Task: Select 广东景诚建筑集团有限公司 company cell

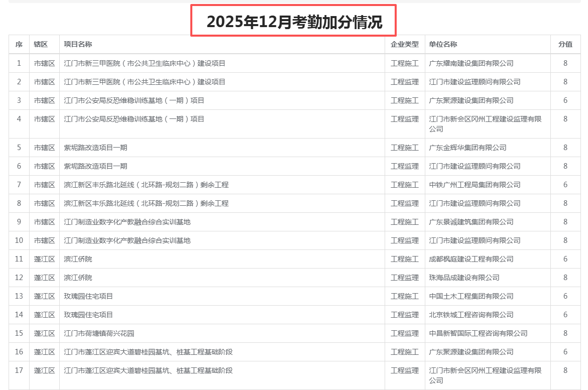Action: [471, 222]
